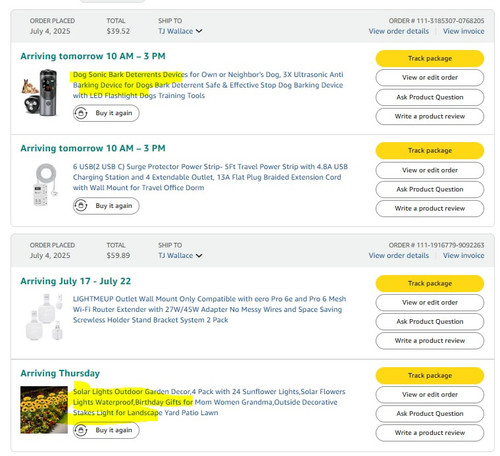View invoice for order ending 0768205

click(463, 31)
